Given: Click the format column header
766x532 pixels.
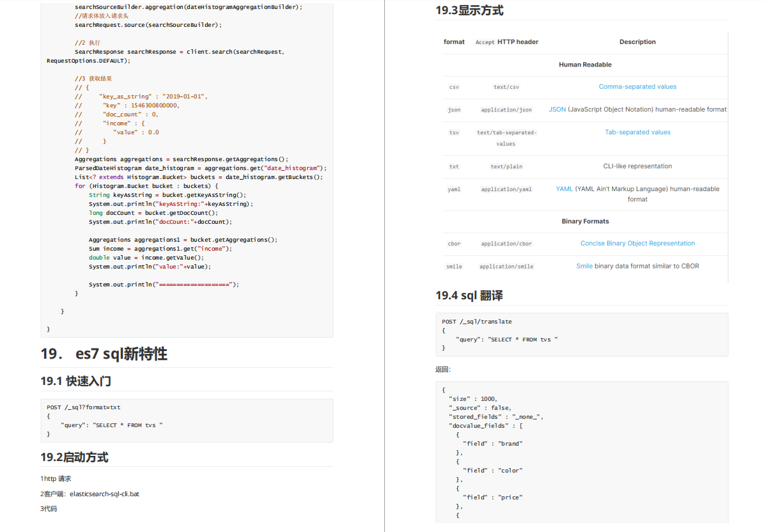Looking at the screenshot, I should click(454, 42).
